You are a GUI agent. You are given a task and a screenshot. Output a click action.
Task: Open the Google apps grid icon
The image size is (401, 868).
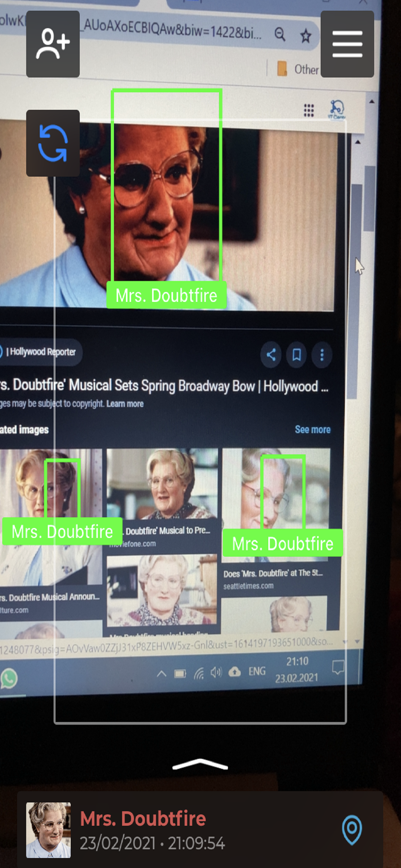pos(309,110)
